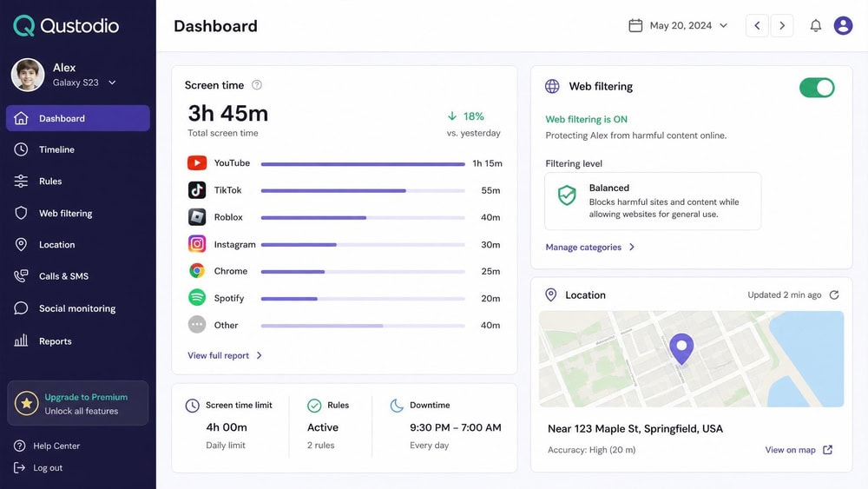Open the notifications bell
This screenshot has height=489, width=868.
[815, 25]
